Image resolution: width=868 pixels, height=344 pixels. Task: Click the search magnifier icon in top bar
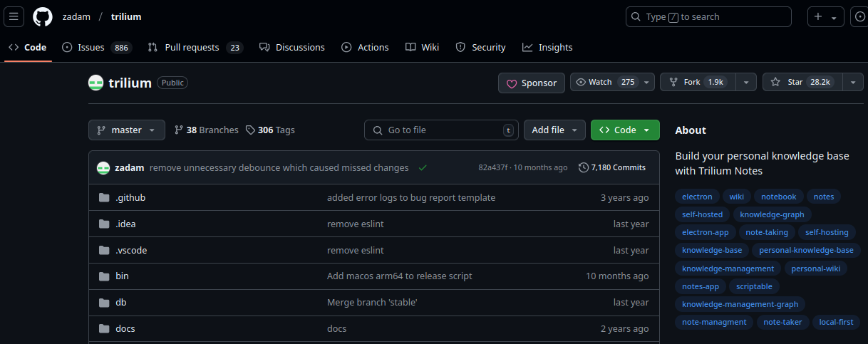pos(636,16)
